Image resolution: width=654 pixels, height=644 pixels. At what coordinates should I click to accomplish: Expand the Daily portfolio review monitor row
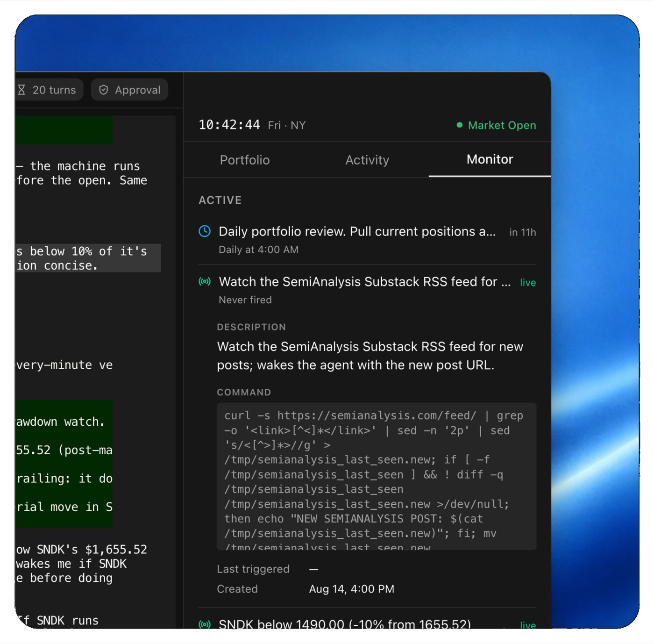(367, 239)
